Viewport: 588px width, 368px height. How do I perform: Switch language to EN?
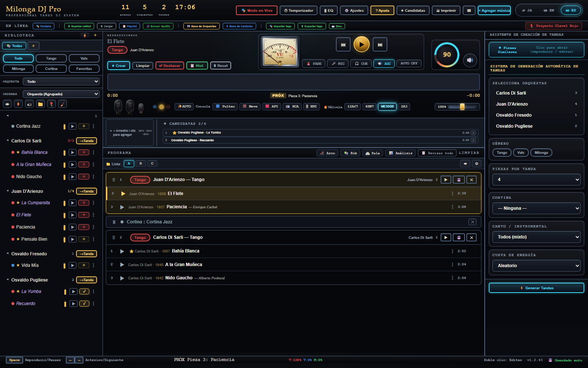pyautogui.click(x=549, y=10)
